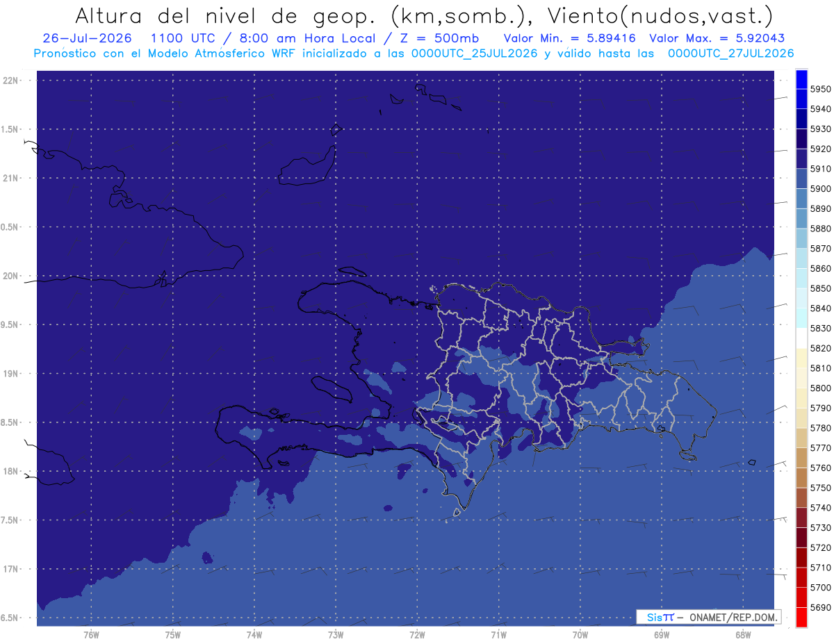Click the '69W' longitude label
Viewport: 834px width, 644px height.
[661, 634]
